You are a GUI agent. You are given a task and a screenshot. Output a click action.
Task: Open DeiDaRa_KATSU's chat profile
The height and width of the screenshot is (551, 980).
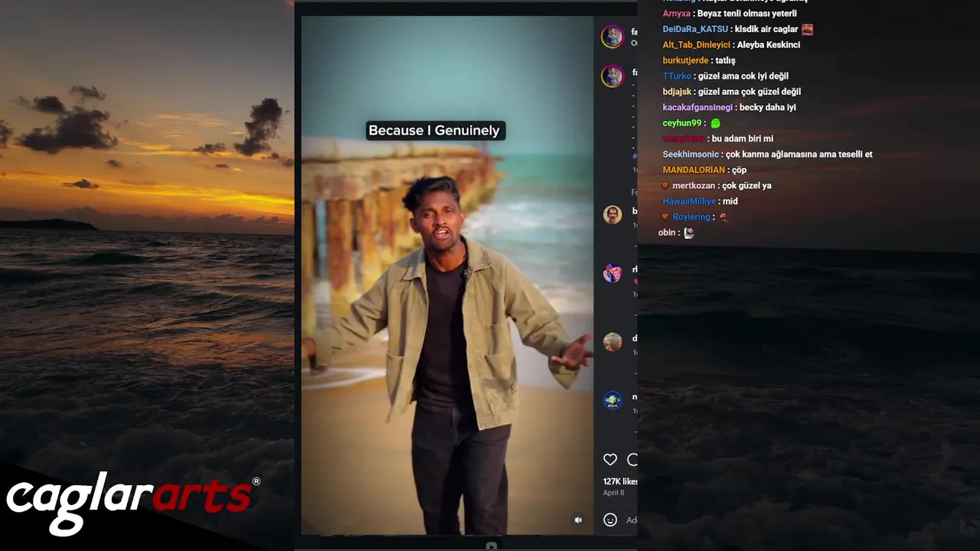click(x=695, y=29)
